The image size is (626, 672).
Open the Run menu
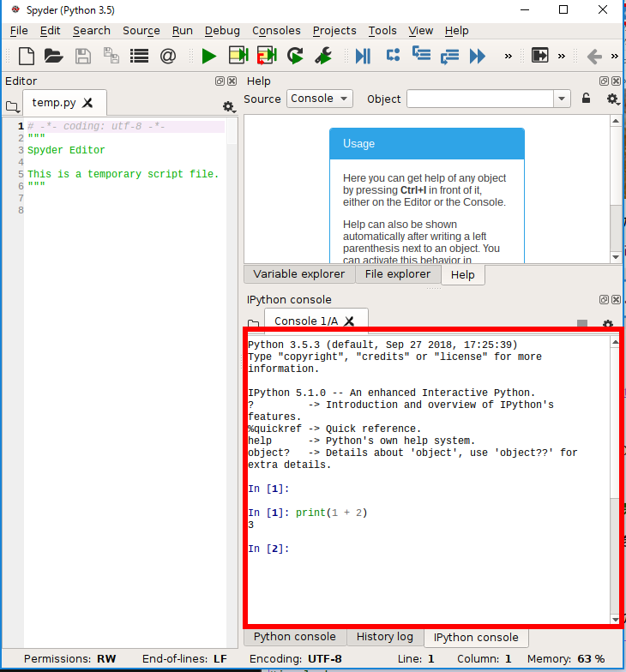coord(182,31)
